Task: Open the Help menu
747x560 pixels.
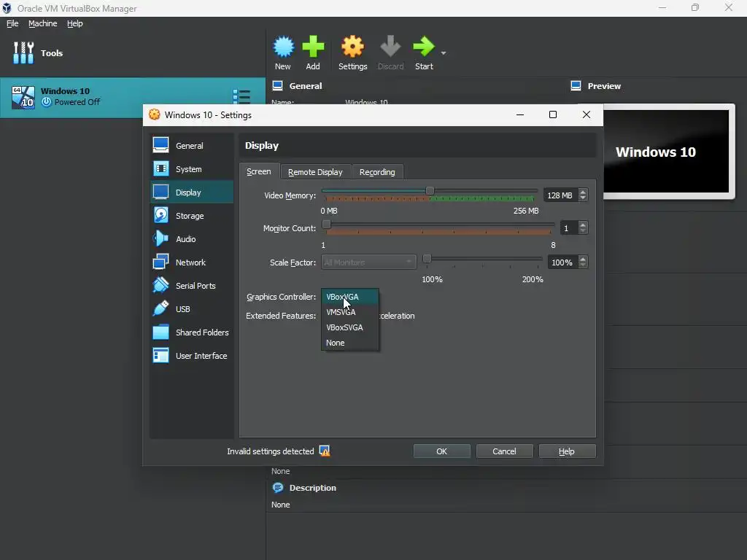Action: pyautogui.click(x=75, y=23)
